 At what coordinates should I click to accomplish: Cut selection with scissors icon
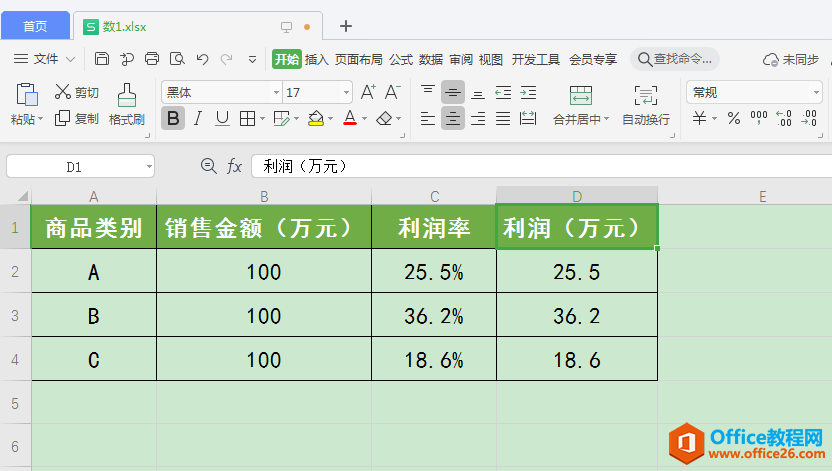[x=63, y=92]
